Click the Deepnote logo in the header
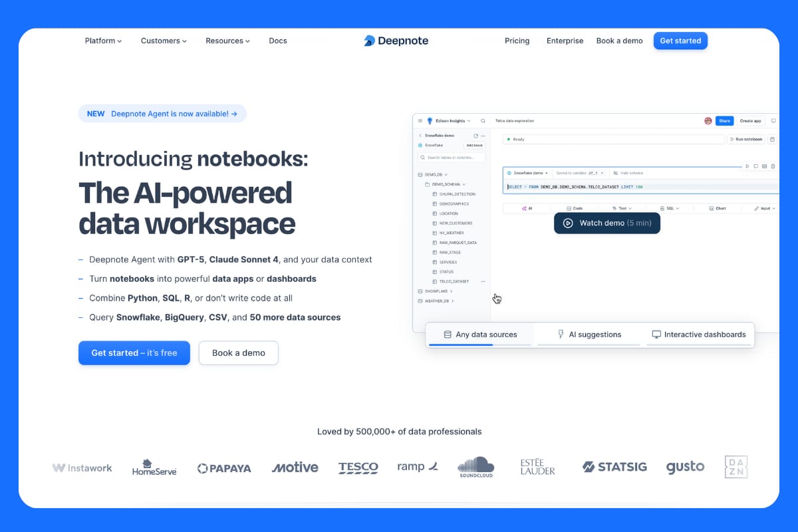 tap(396, 41)
